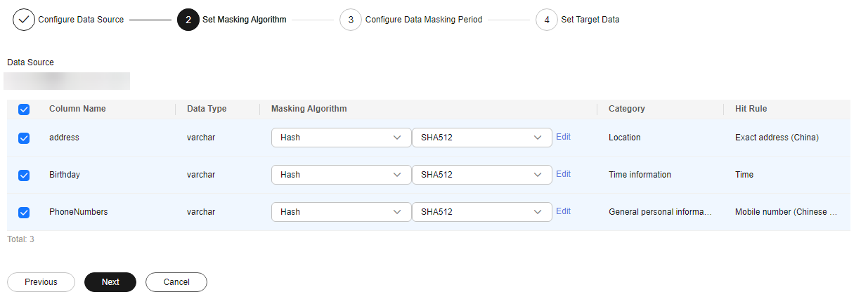Uncheck the address column checkbox
The height and width of the screenshot is (299, 868).
pyautogui.click(x=24, y=138)
